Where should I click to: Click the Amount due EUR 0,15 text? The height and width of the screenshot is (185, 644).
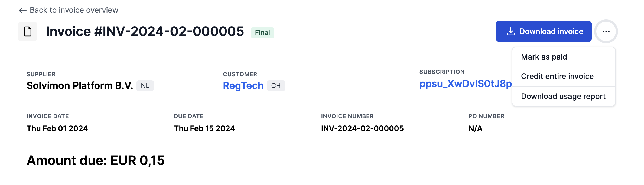(x=96, y=160)
